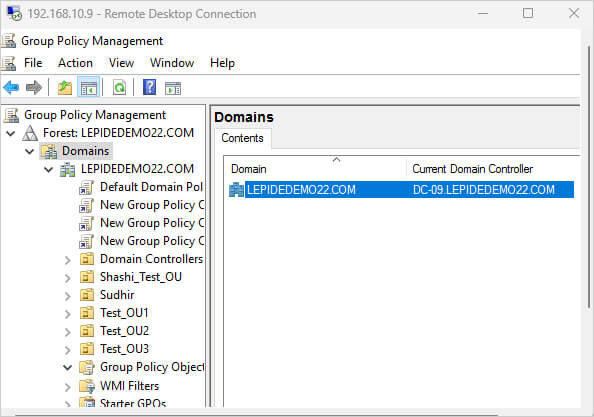Expand the WMI Filters chevron
The height and width of the screenshot is (417, 594).
[67, 387]
